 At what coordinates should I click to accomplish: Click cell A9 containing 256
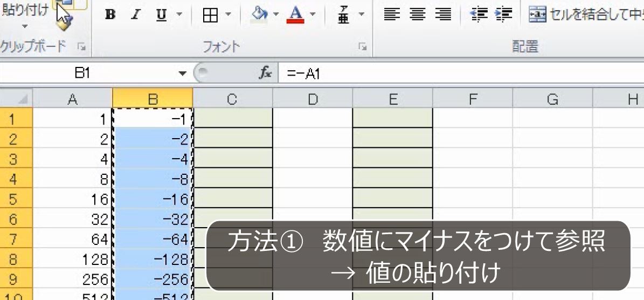coord(72,279)
